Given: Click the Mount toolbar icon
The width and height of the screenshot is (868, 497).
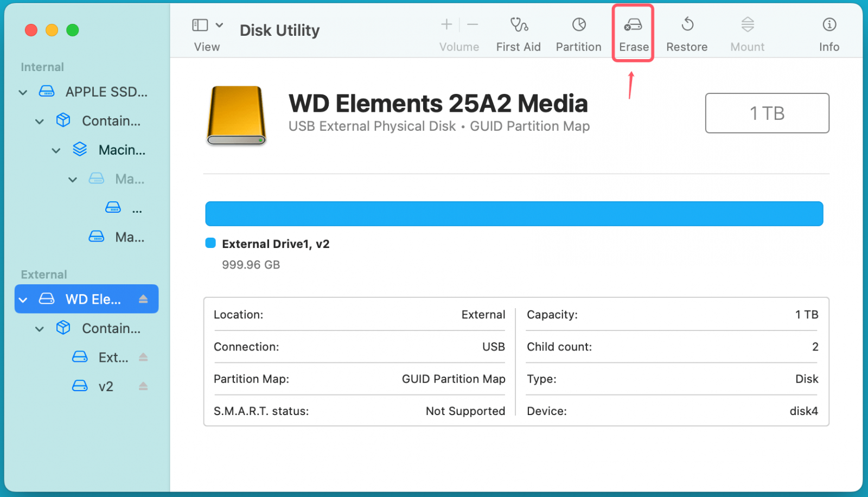Looking at the screenshot, I should click(x=748, y=24).
